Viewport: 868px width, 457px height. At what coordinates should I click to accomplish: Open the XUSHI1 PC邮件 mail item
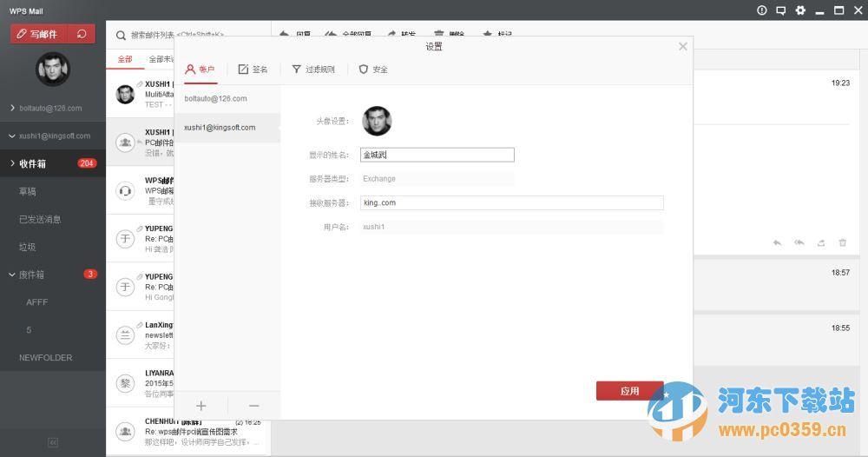pyautogui.click(x=140, y=142)
